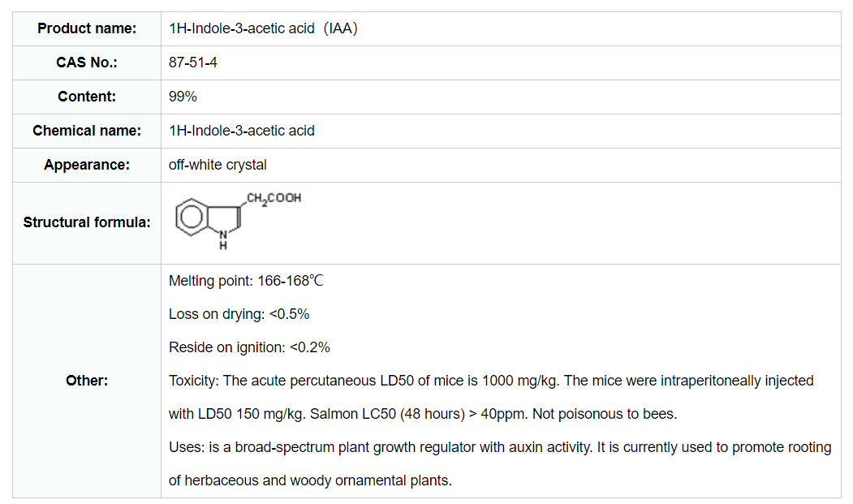The width and height of the screenshot is (853, 504).
Task: Click the "Loss on drying" line
Action: [239, 314]
